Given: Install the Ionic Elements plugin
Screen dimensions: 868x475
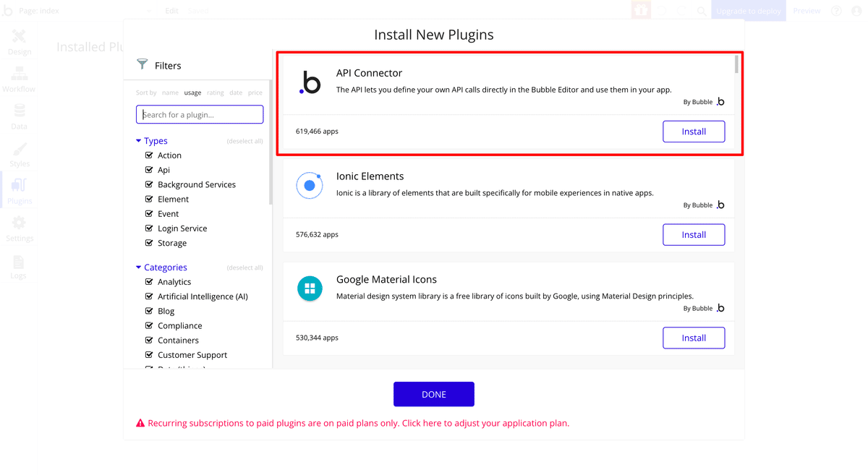Looking at the screenshot, I should point(694,235).
